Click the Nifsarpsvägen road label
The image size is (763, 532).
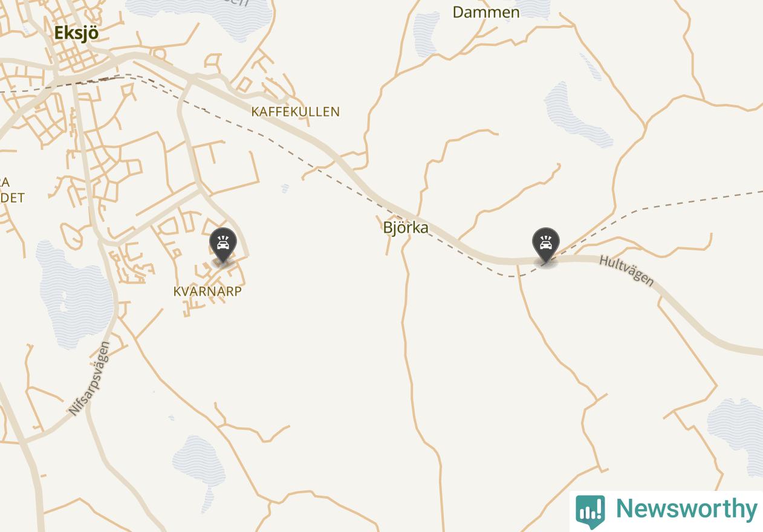coord(89,378)
